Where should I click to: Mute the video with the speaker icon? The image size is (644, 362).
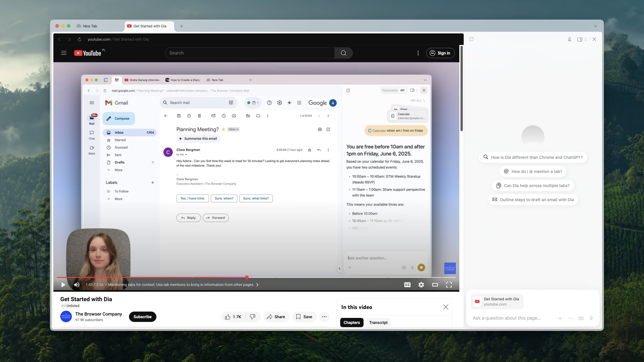(76, 285)
